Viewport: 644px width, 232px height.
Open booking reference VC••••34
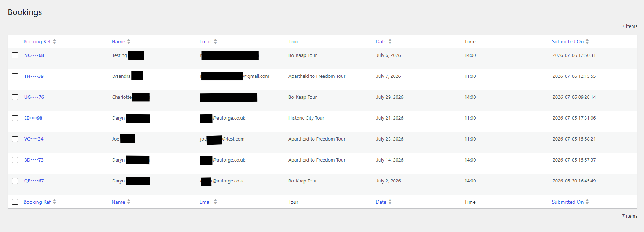34,139
